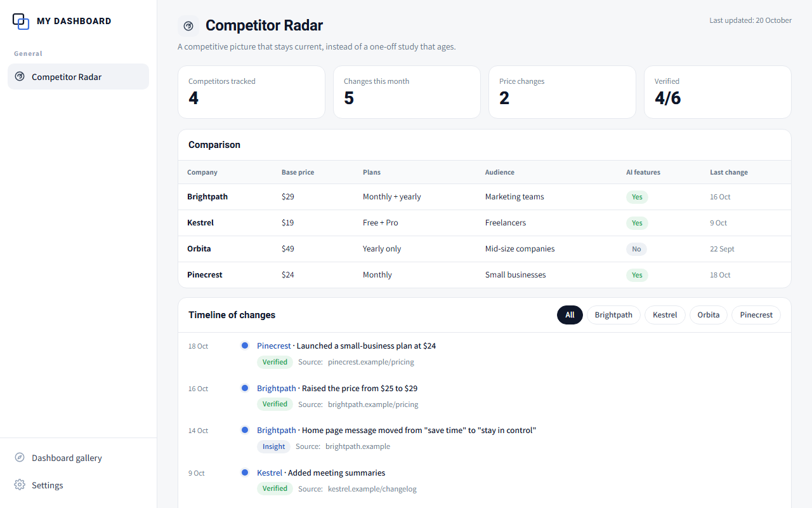Click the Changes this month card
The width and height of the screenshot is (812, 508).
coord(407,92)
